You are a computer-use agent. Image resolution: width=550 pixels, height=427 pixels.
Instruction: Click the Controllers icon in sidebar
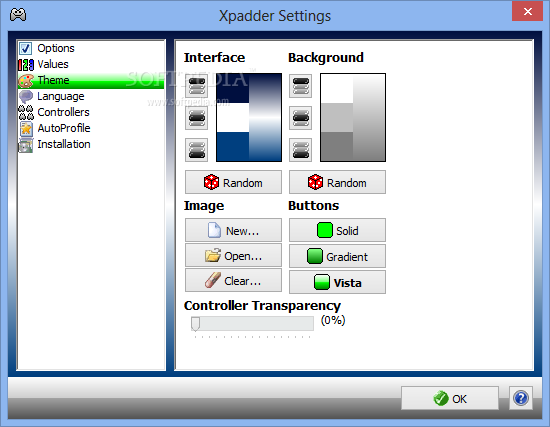pyautogui.click(x=26, y=113)
